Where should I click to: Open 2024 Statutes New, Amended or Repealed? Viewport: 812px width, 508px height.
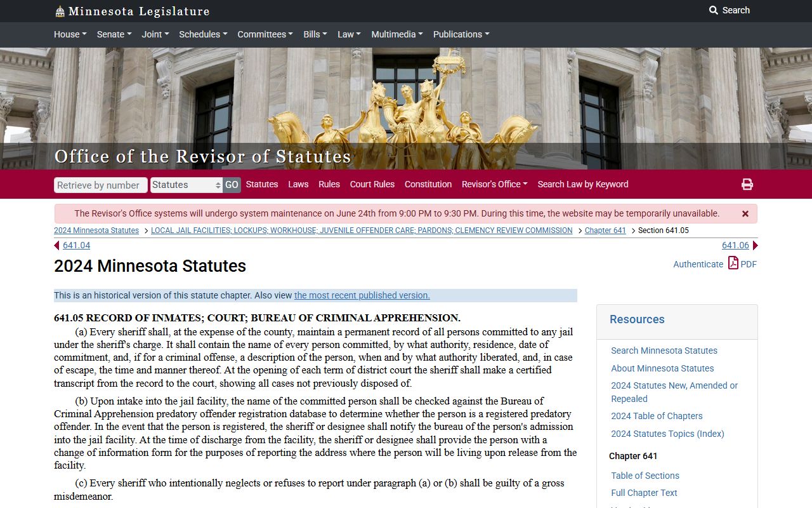[x=674, y=392]
